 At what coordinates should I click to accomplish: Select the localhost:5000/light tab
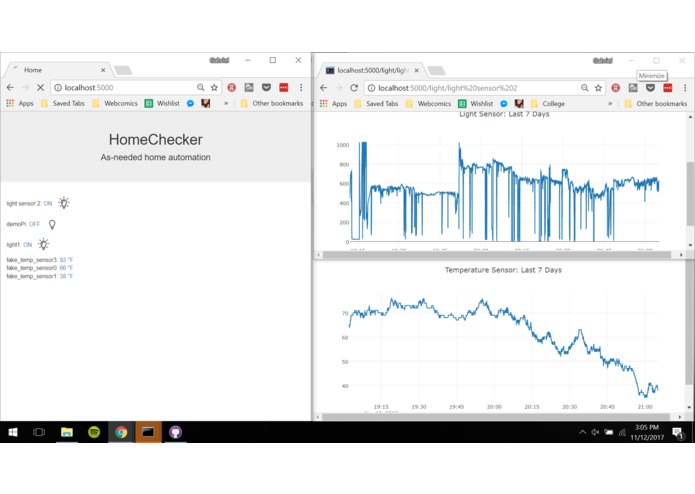point(372,70)
